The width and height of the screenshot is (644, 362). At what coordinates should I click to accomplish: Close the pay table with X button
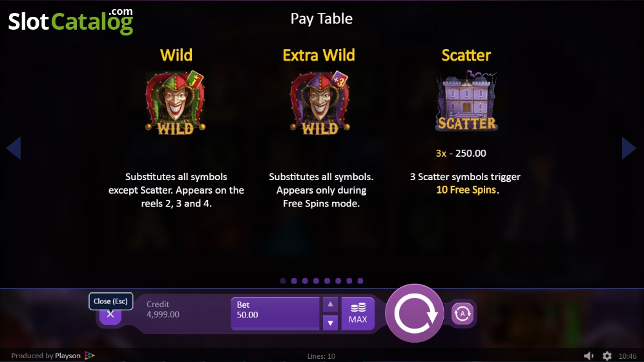click(110, 315)
